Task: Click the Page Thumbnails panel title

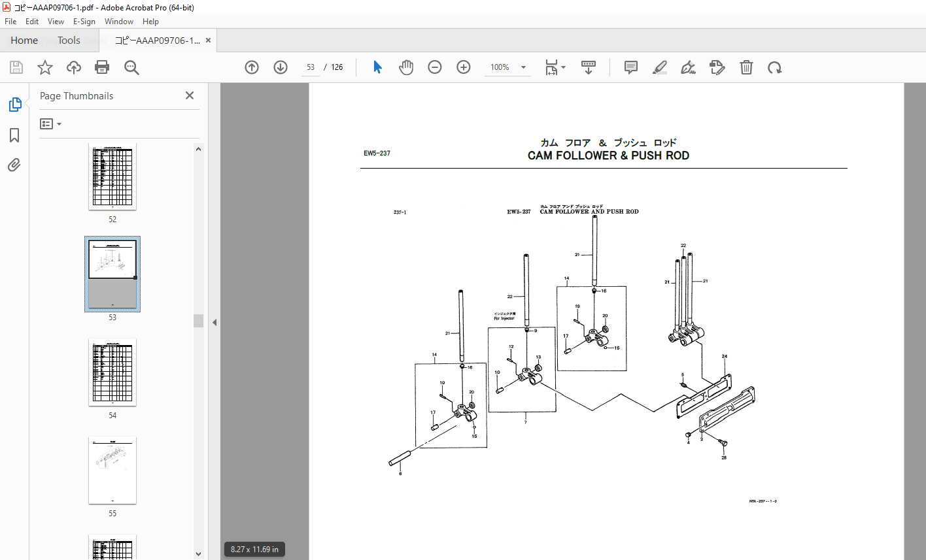Action: pos(77,96)
